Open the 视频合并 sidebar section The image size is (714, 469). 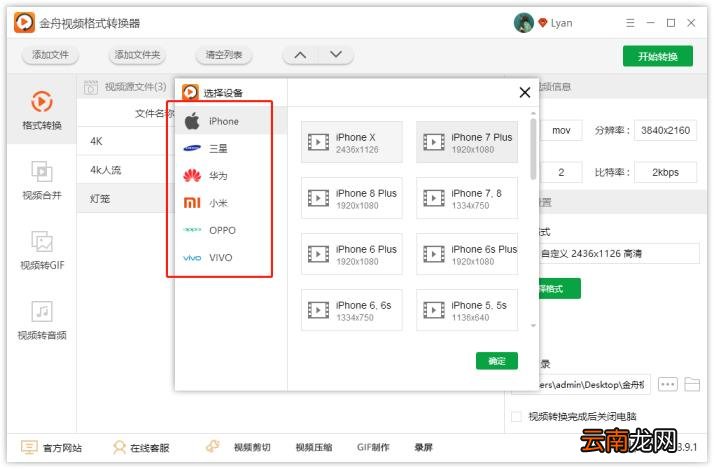(x=41, y=180)
